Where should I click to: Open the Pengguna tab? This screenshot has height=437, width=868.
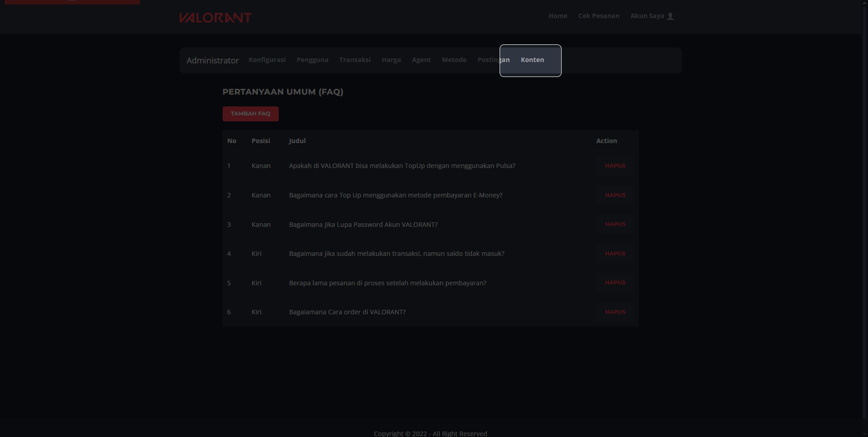[312, 60]
